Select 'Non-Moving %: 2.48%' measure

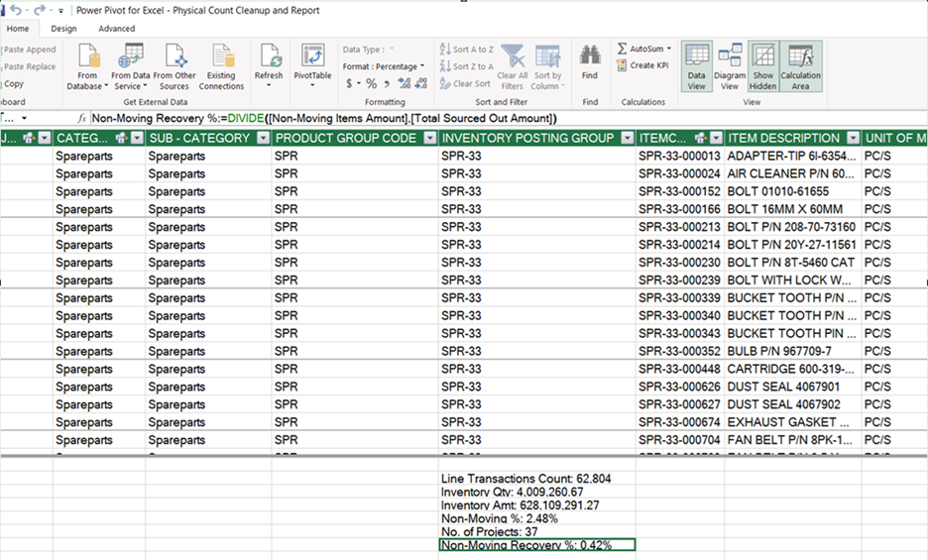point(536,518)
